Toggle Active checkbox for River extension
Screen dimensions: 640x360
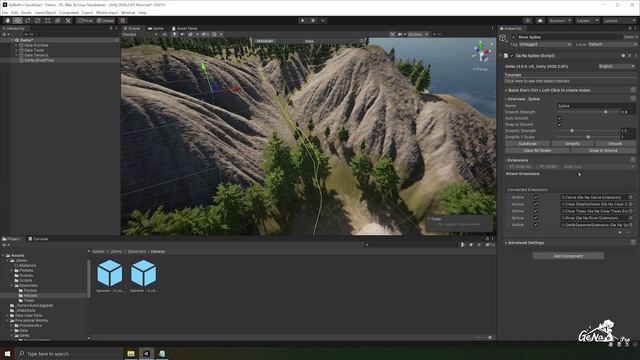(x=536, y=218)
